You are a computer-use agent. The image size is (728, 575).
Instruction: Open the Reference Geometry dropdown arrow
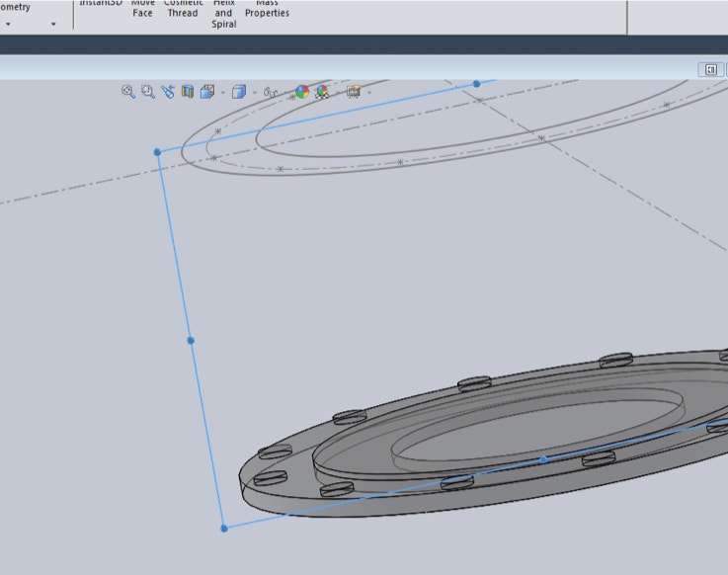8,24
